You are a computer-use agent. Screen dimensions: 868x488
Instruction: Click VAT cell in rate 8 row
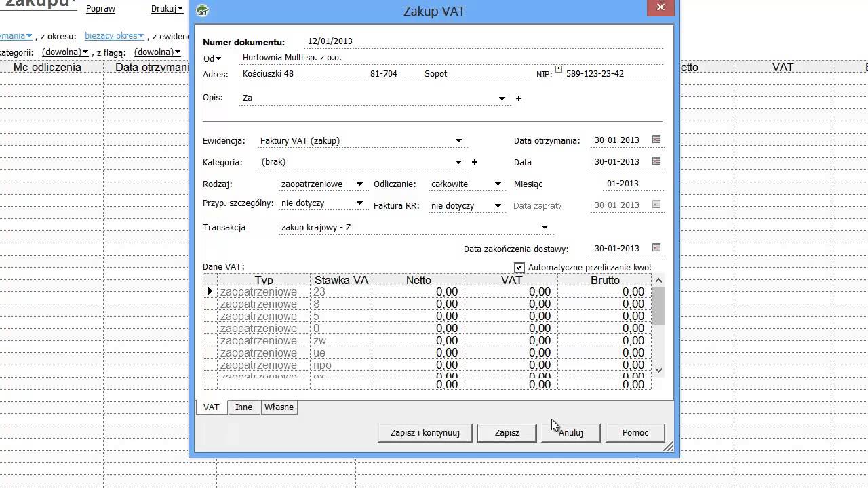pyautogui.click(x=511, y=304)
